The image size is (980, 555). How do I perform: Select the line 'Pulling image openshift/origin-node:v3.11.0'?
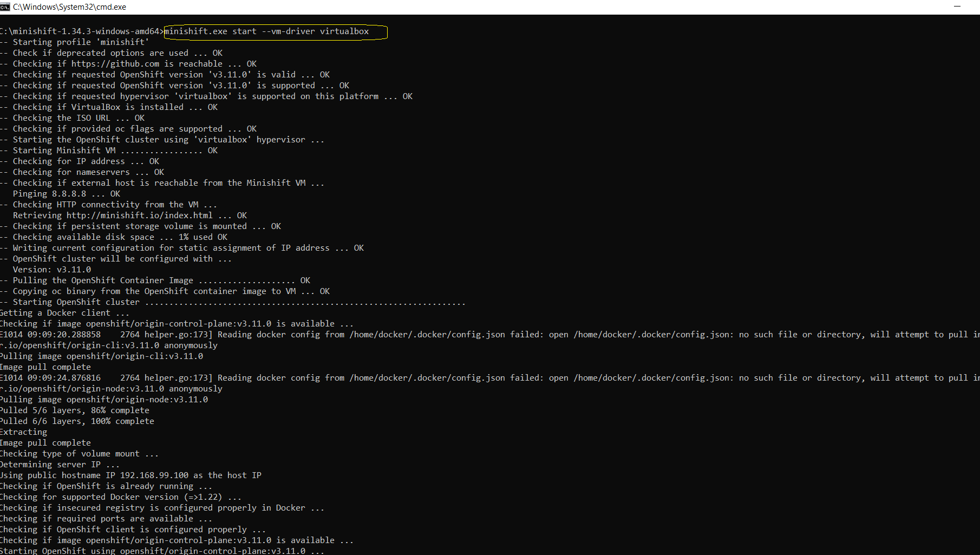104,400
